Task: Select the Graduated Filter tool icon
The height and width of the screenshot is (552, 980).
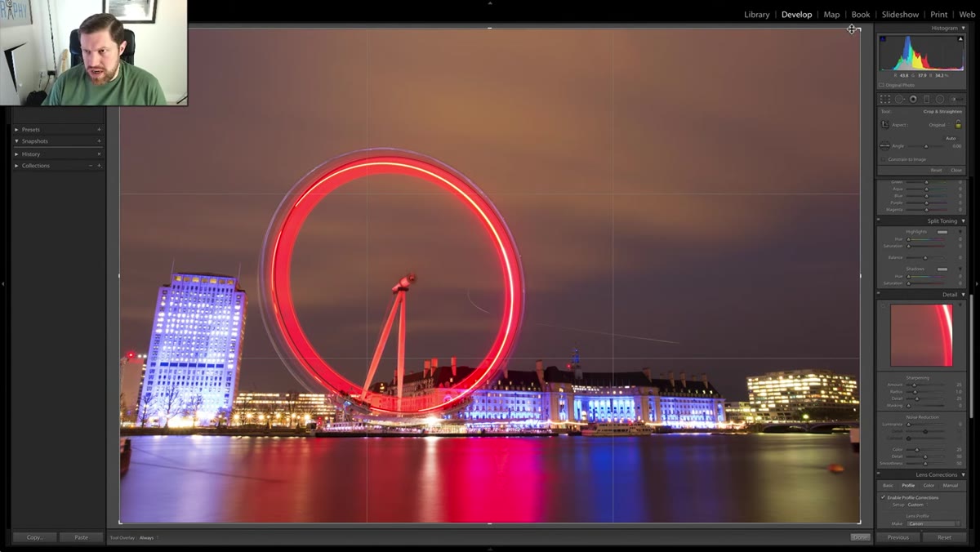Action: pos(926,99)
